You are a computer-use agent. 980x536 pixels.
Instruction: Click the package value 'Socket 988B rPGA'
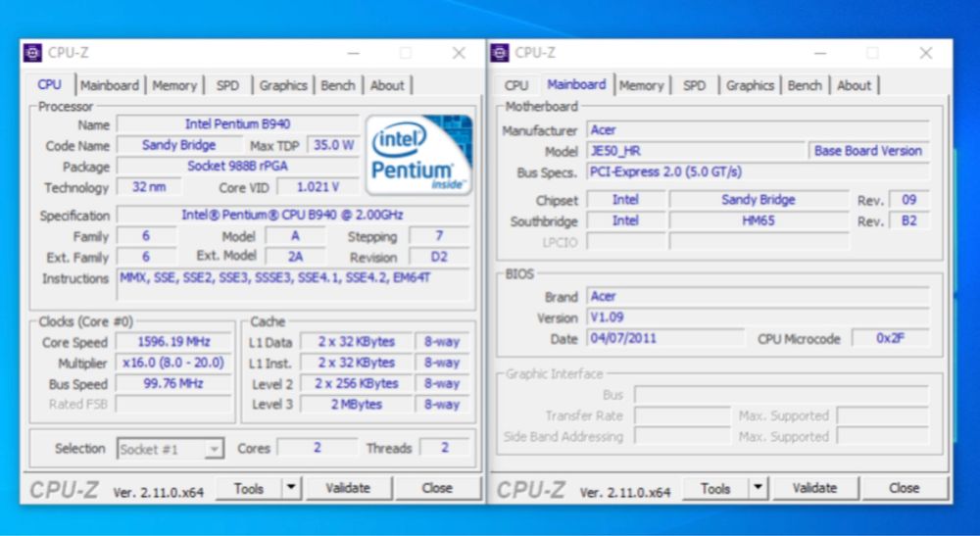tap(237, 167)
